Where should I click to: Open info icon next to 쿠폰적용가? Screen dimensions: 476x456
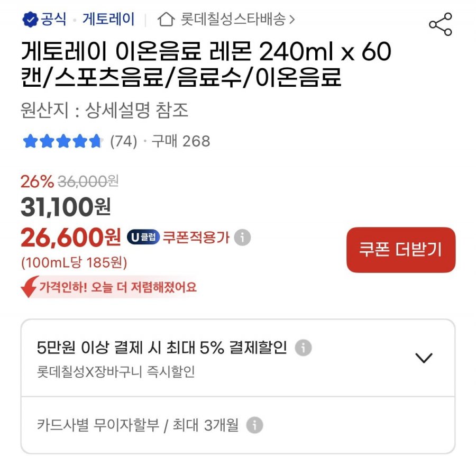point(242,237)
